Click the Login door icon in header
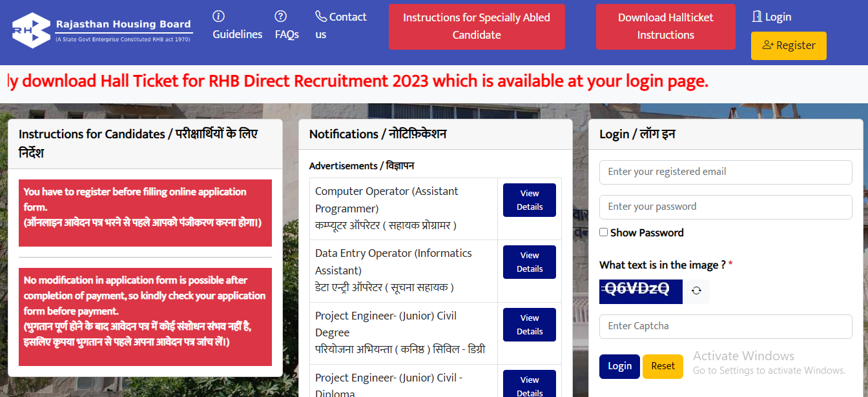Viewport: 868px width, 397px height. [757, 17]
